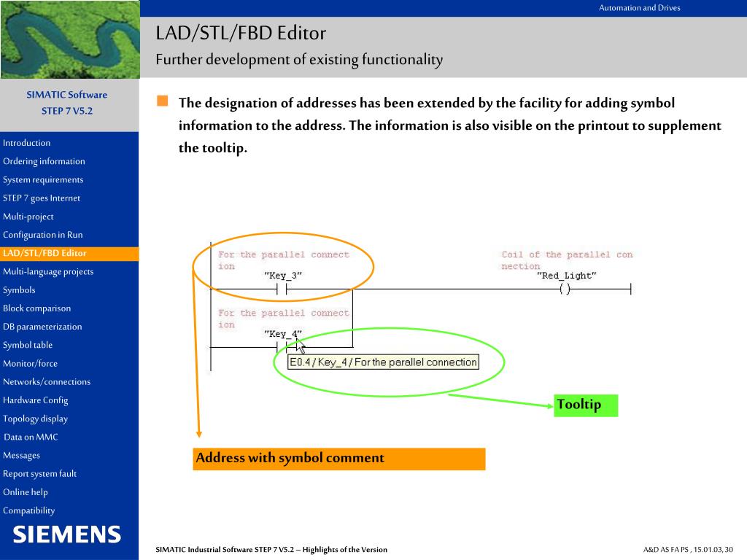This screenshot has height=560, width=747.
Task: Click the orange bullet square
Action: [163, 101]
